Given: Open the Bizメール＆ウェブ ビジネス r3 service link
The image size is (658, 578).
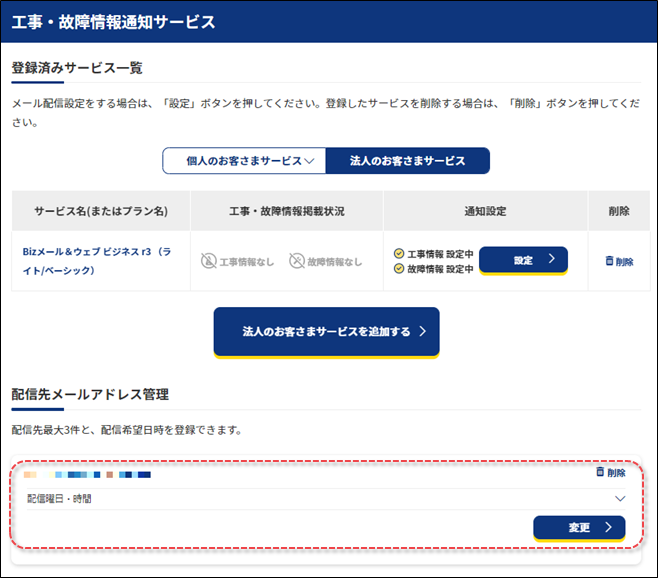Looking at the screenshot, I should click(x=97, y=261).
